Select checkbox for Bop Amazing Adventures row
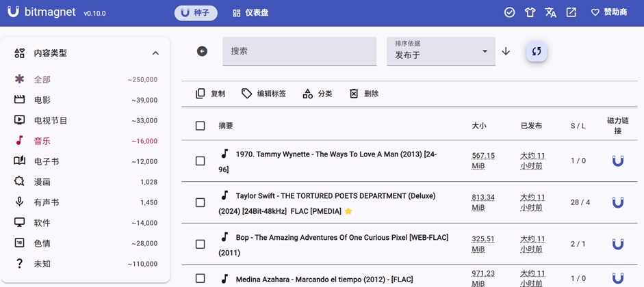Screen dimensions: 644x287 (x=200, y=244)
